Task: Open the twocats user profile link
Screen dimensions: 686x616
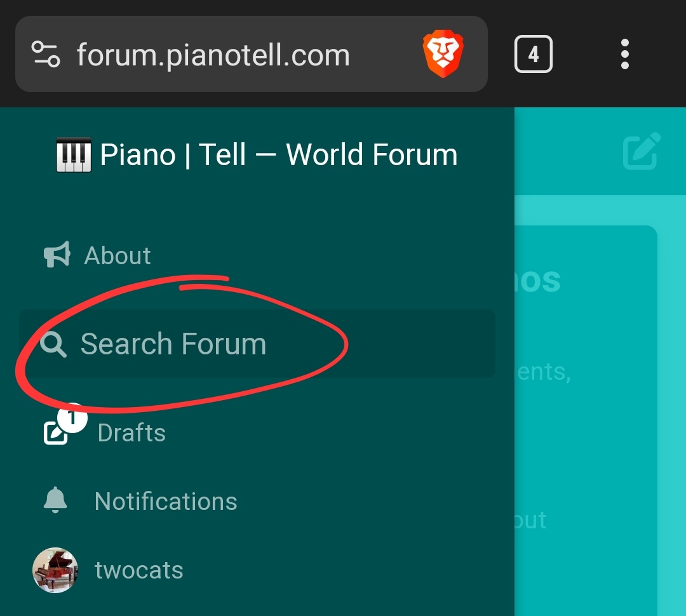Action: [138, 570]
